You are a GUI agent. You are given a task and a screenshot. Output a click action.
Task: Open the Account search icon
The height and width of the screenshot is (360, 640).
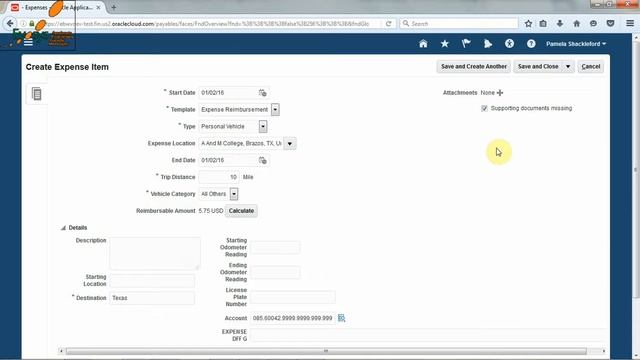(342, 318)
